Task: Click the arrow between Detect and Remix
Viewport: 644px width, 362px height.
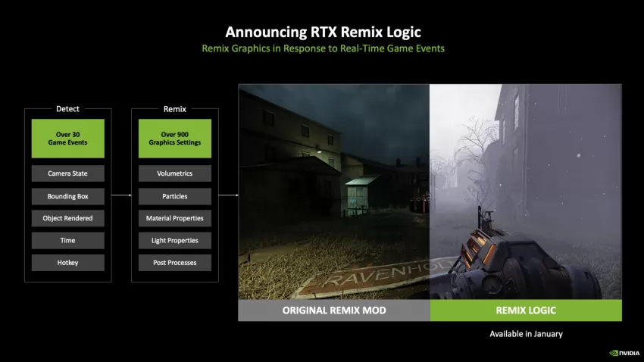Action: click(x=121, y=196)
